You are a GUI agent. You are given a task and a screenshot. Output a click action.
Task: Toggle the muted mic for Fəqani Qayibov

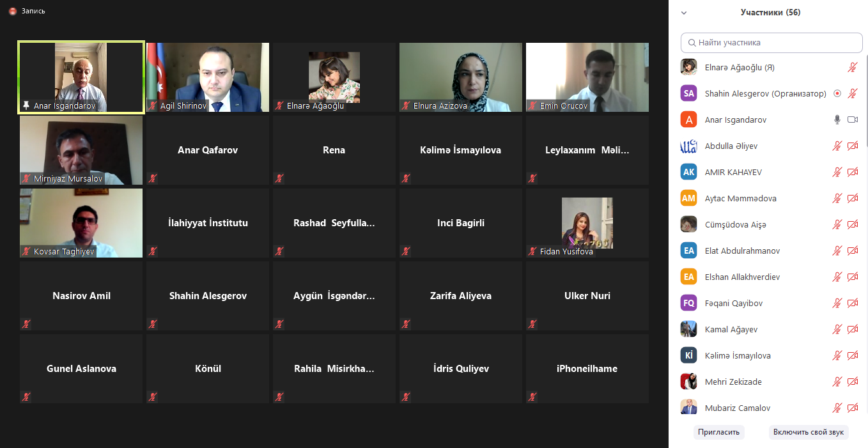(837, 303)
